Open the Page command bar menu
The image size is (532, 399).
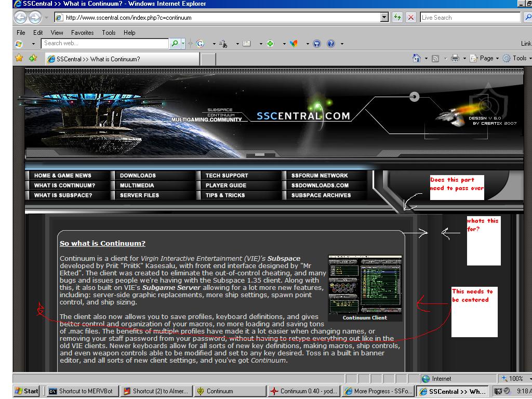[484, 58]
